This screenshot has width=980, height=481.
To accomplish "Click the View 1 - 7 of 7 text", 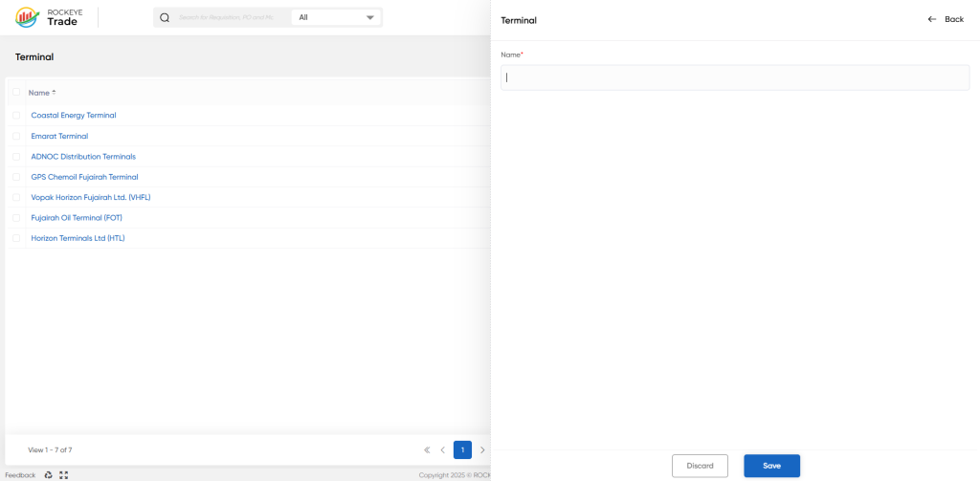I will (x=50, y=449).
